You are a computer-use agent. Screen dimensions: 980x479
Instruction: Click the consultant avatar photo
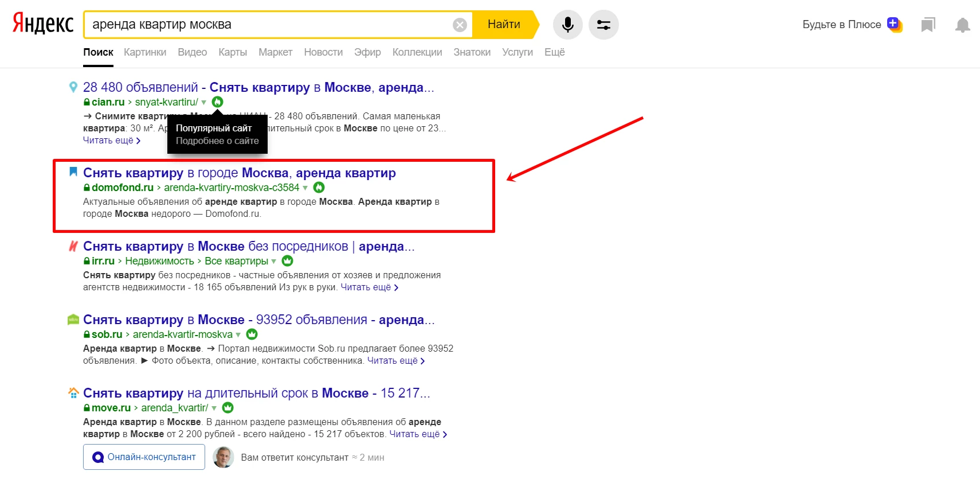[223, 457]
